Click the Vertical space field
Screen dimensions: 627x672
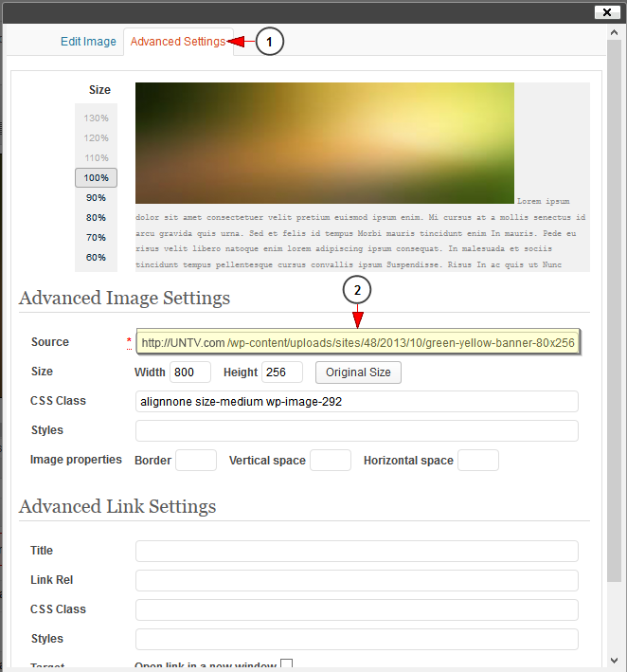tap(331, 461)
